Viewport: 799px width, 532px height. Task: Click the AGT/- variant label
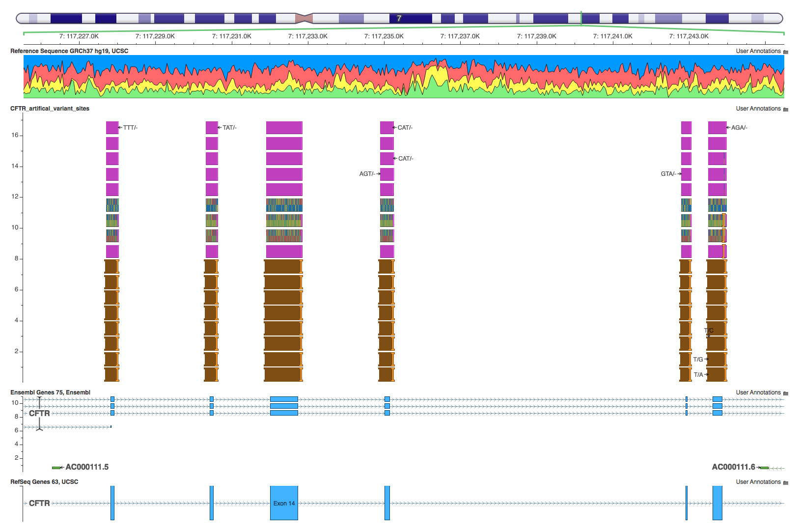[x=367, y=174]
